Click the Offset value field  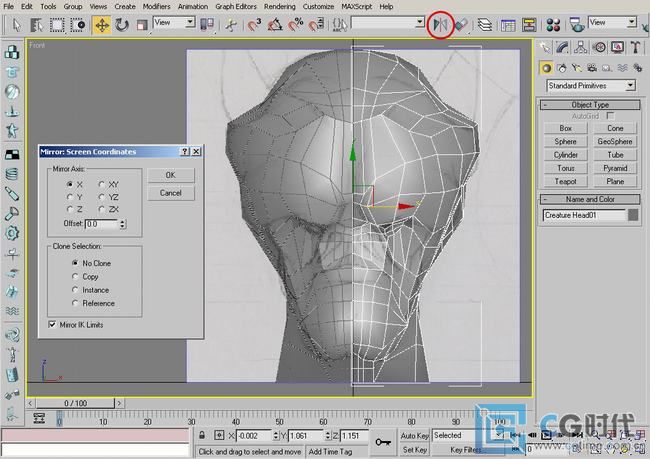(102, 224)
